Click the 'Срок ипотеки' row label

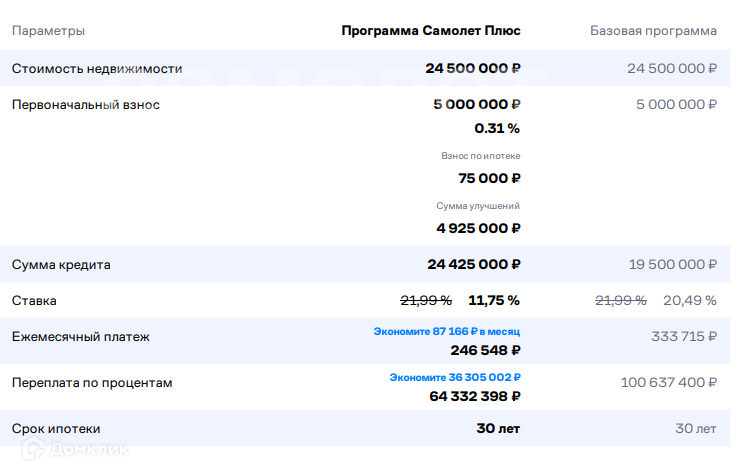click(x=55, y=429)
